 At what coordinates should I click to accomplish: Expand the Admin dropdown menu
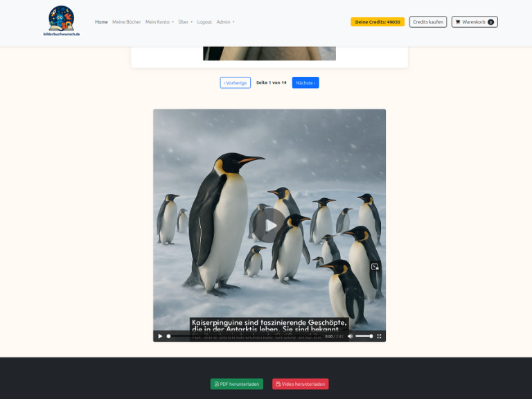[x=225, y=22]
